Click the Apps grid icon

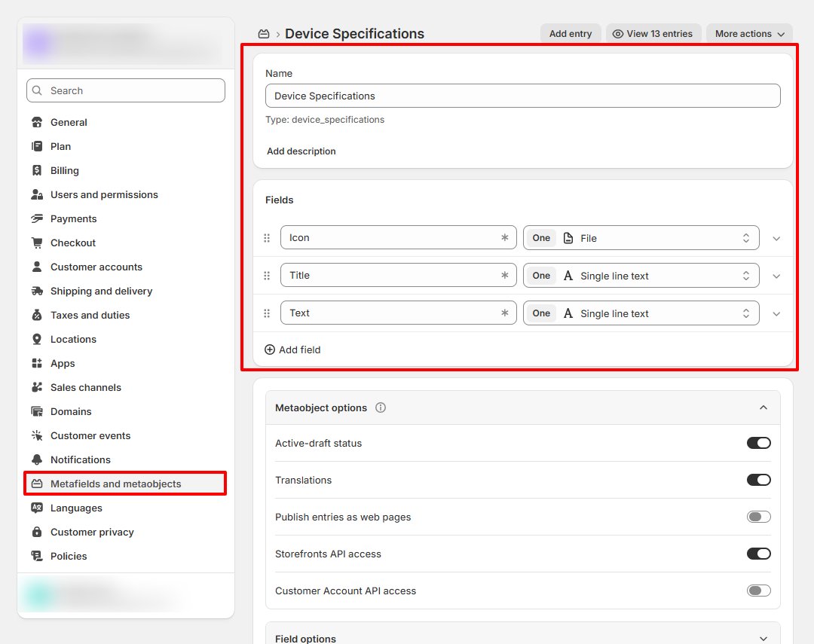coord(37,363)
